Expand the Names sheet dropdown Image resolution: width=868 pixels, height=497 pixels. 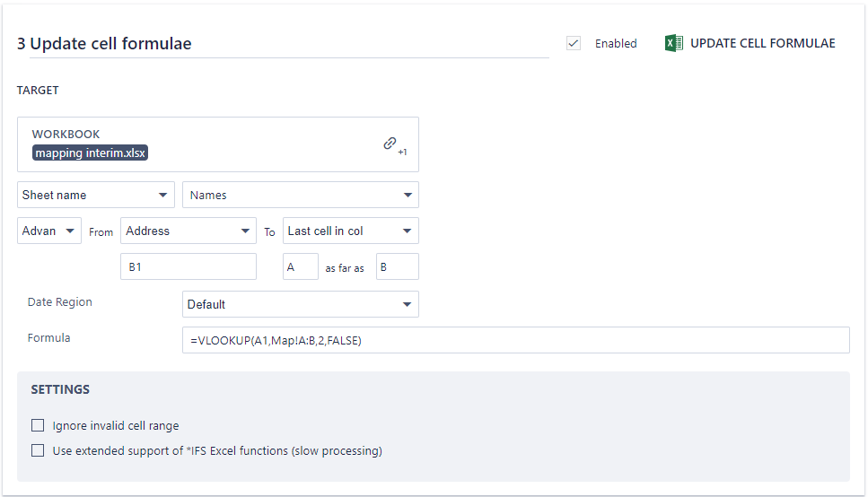point(300,195)
